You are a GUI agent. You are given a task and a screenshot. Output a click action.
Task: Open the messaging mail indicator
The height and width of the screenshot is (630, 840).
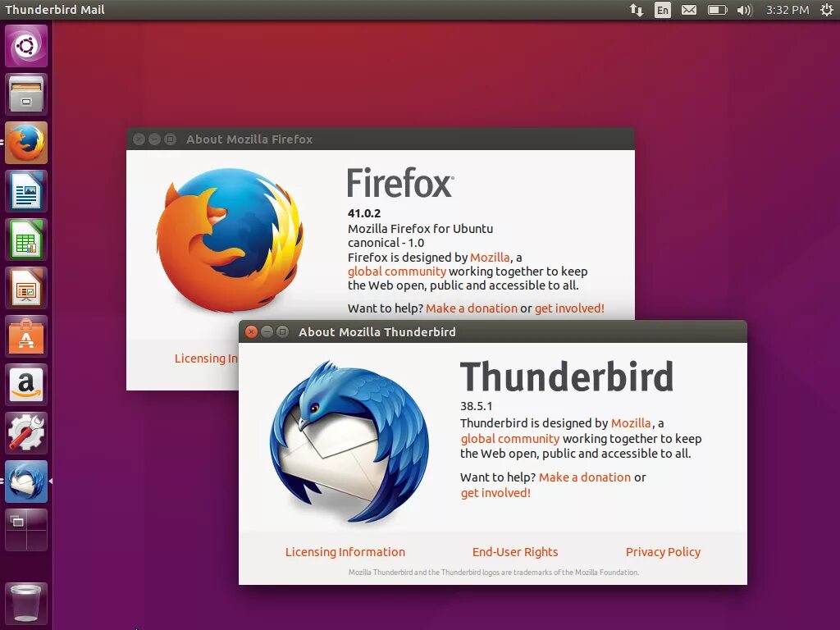689,10
